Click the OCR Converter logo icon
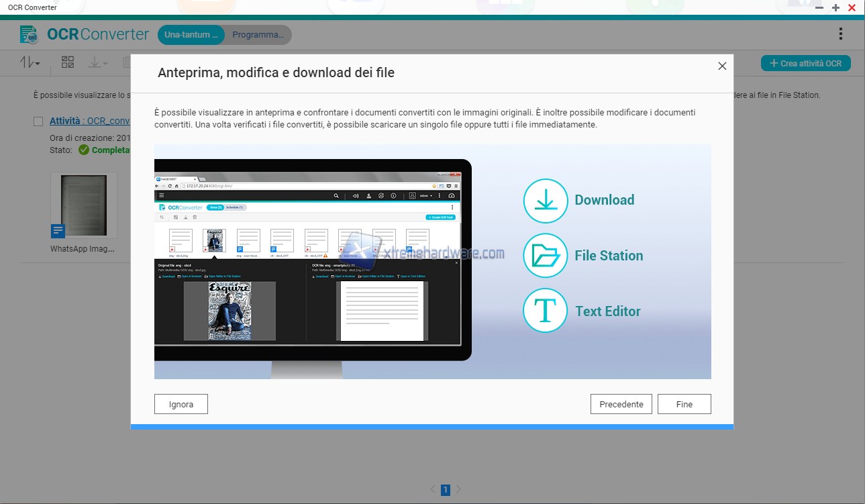This screenshot has height=504, width=865. pos(30,34)
